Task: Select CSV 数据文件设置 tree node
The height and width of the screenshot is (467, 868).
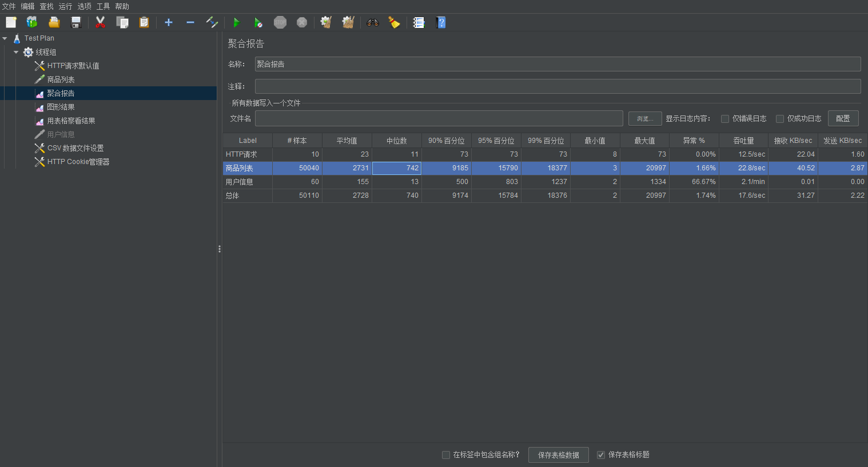Action: [75, 148]
